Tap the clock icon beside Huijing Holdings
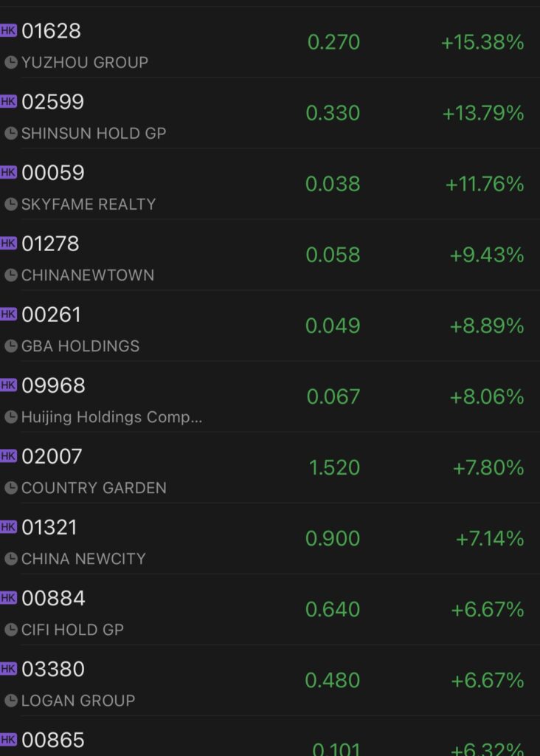 11,417
